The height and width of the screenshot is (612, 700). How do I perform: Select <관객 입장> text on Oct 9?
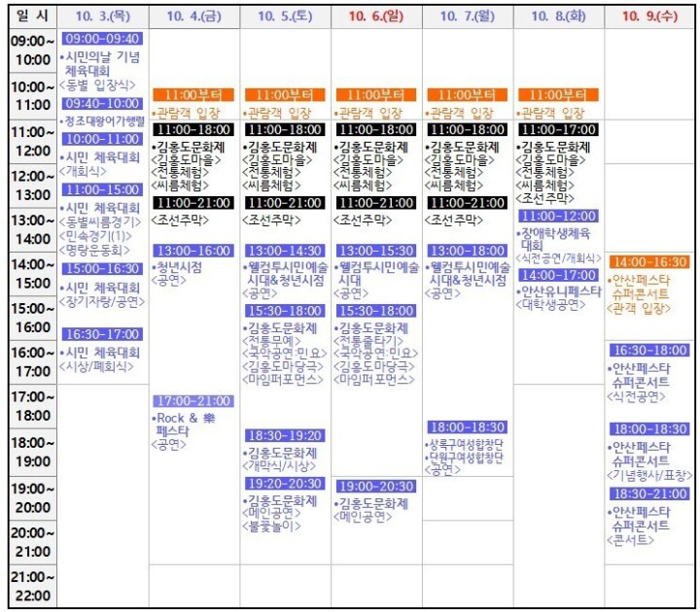[x=639, y=308]
